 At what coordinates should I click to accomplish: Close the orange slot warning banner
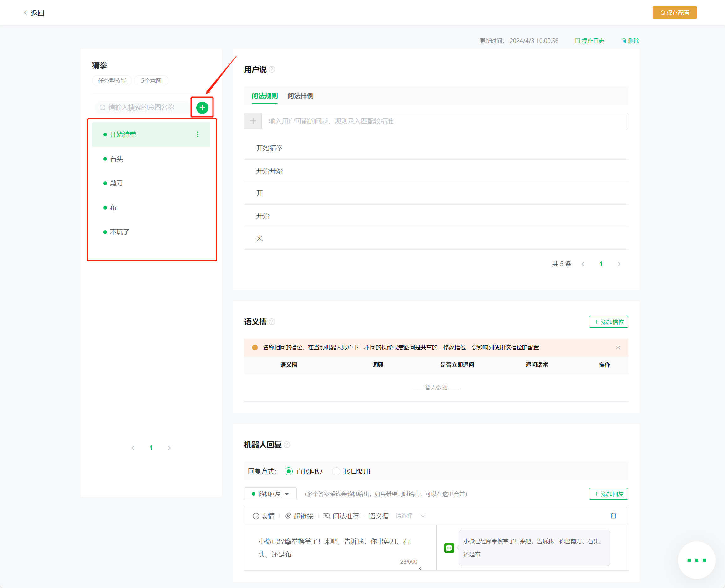click(x=618, y=347)
